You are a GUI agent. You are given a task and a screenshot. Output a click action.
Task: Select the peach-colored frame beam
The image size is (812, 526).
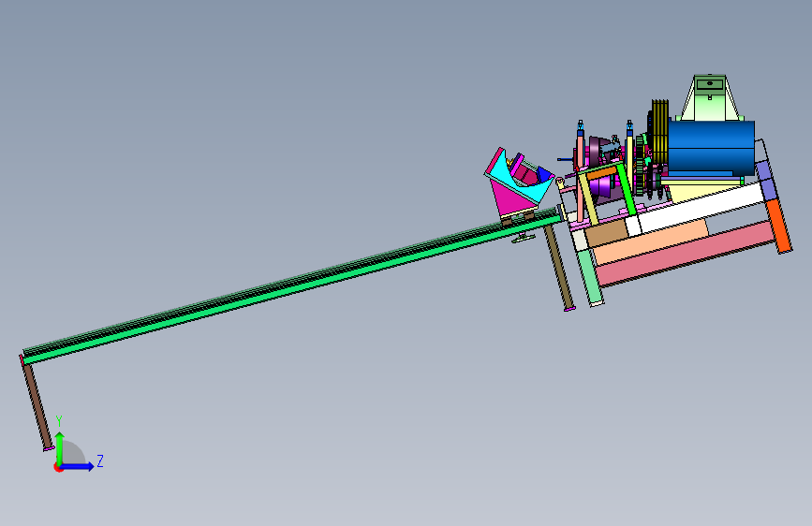[x=650, y=241]
